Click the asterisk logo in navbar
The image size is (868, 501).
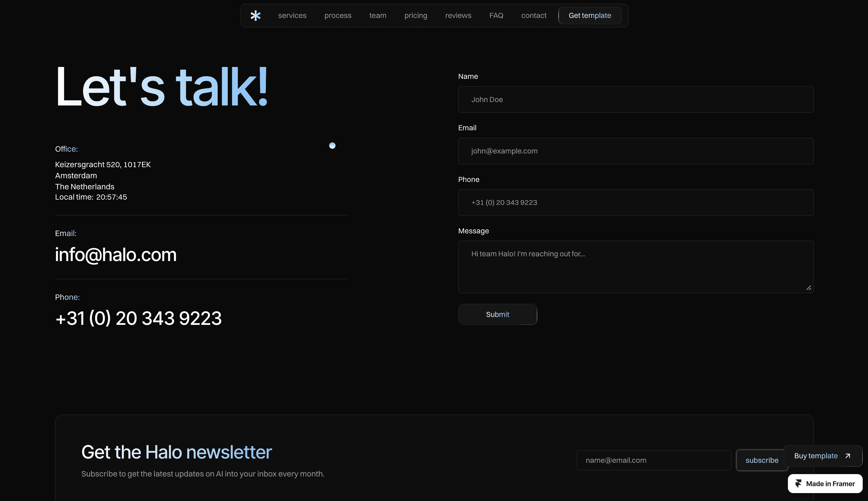[255, 16]
